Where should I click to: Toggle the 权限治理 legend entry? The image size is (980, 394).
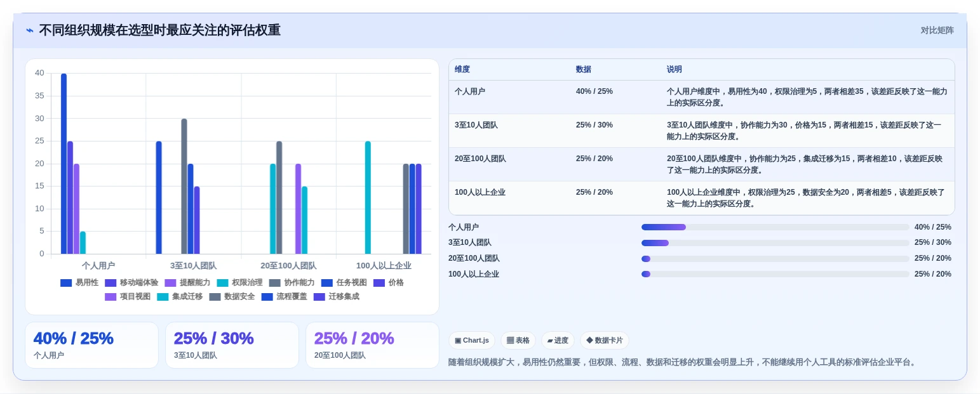(x=239, y=283)
